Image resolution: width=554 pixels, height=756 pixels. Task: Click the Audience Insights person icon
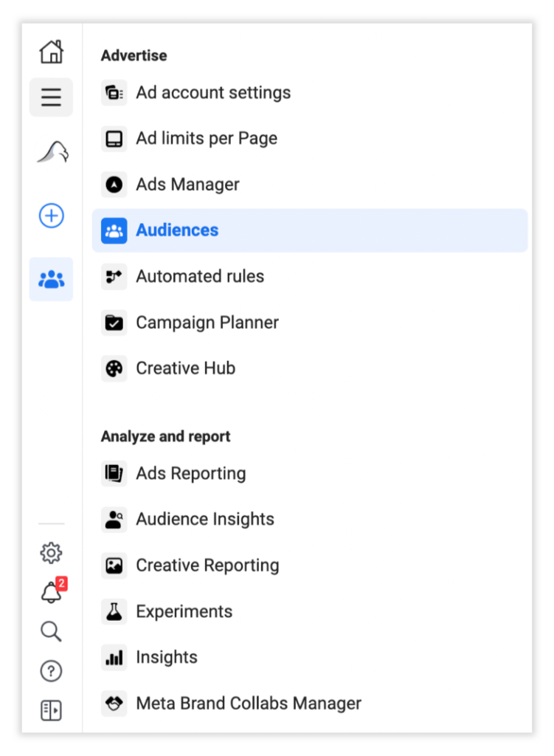114,519
